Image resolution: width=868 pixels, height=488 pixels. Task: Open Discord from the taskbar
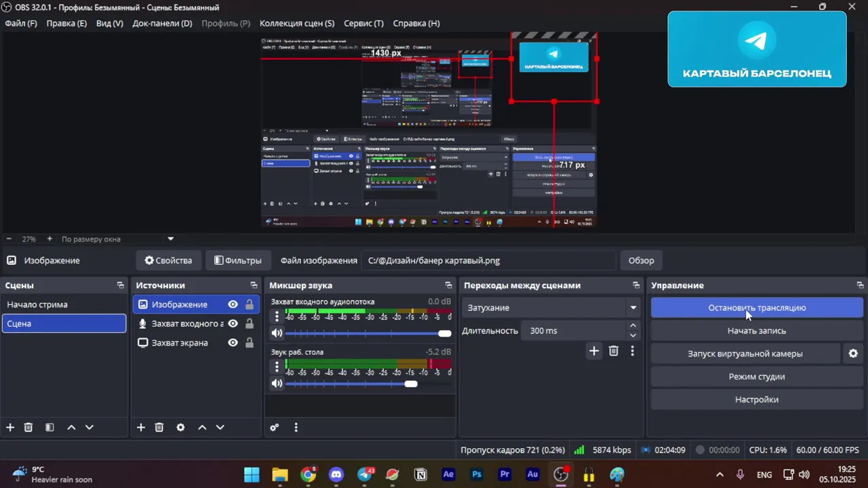[336, 474]
